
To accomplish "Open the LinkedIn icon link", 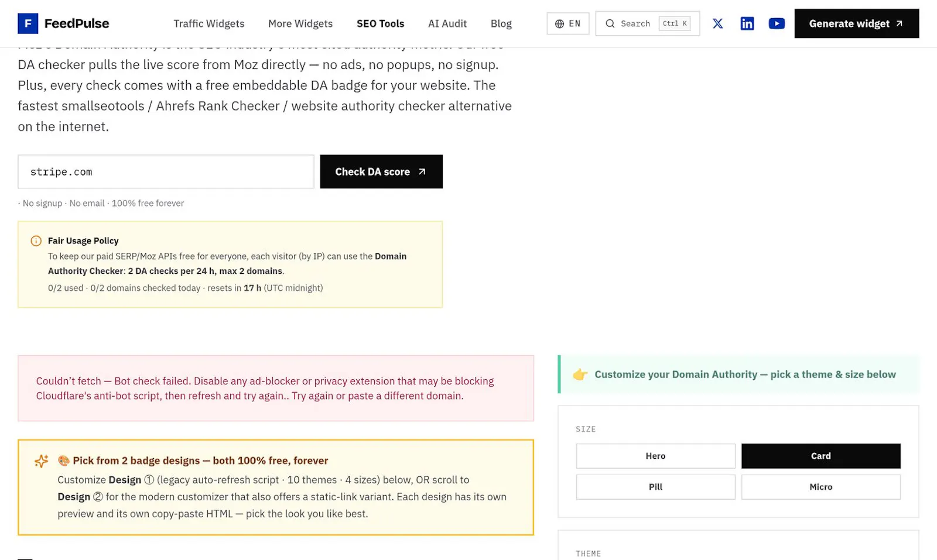I will (x=747, y=23).
